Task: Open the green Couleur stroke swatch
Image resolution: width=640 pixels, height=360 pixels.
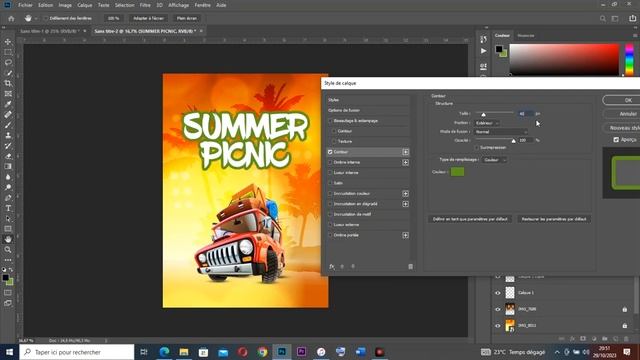Action: tap(457, 172)
